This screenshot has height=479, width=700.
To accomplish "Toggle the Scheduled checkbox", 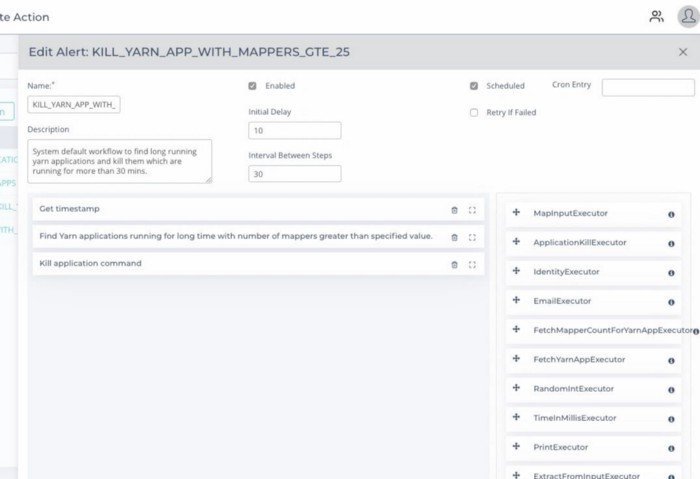I will [474, 86].
